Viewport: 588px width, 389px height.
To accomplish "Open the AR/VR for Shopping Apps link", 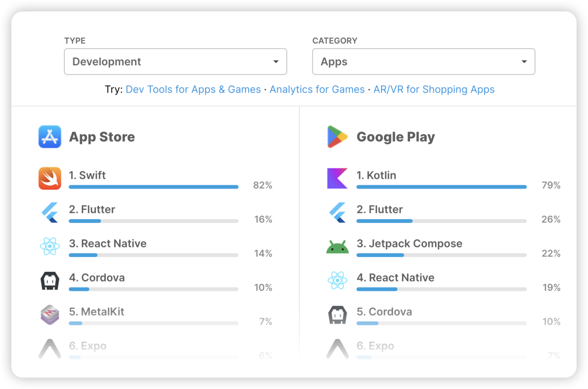I will tap(434, 89).
